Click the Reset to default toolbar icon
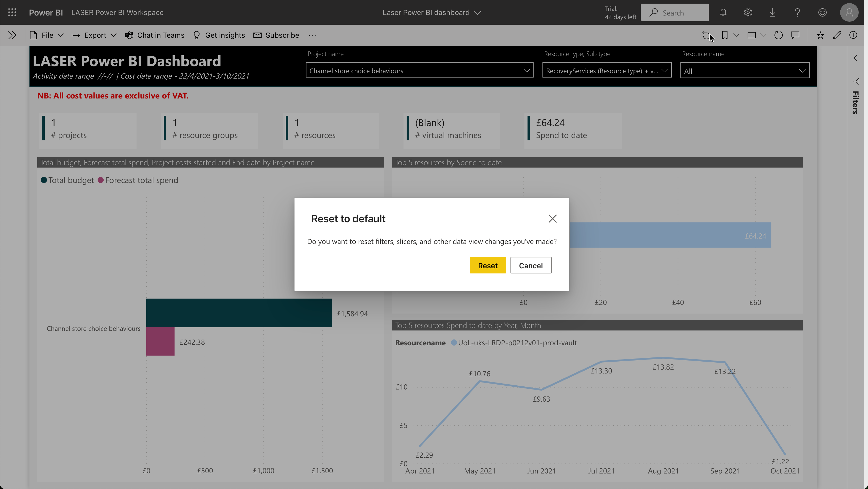Screen dimensions: 868x489 707,35
